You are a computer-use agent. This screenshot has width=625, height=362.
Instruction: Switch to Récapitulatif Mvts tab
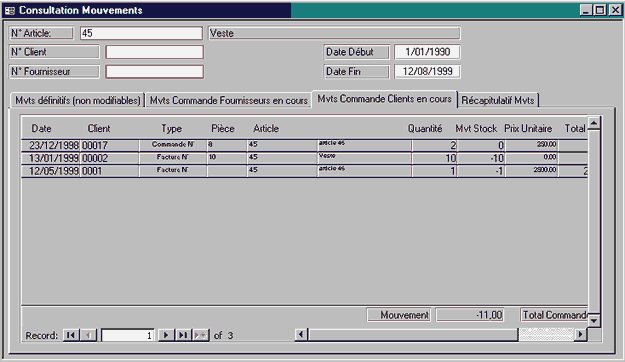tap(498, 100)
